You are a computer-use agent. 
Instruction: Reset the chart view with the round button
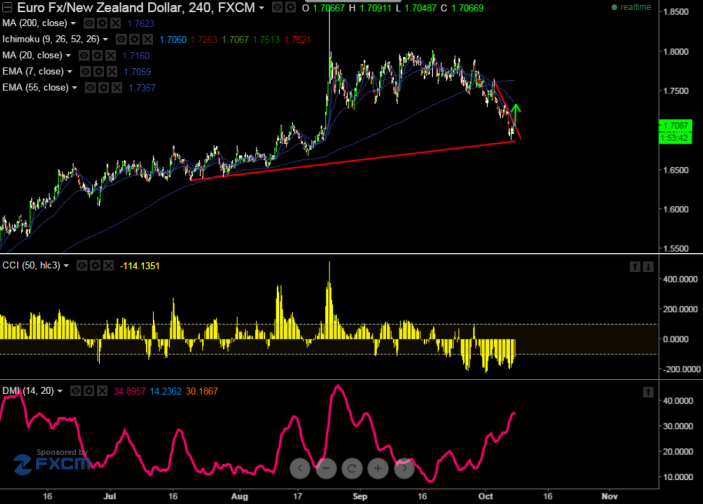coord(352,469)
